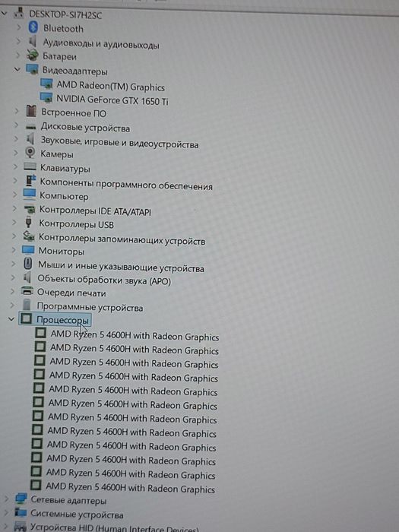Image resolution: width=399 pixels, height=532 pixels.
Task: Click the Видеоадаптеры display adapter icon
Action: point(32,69)
